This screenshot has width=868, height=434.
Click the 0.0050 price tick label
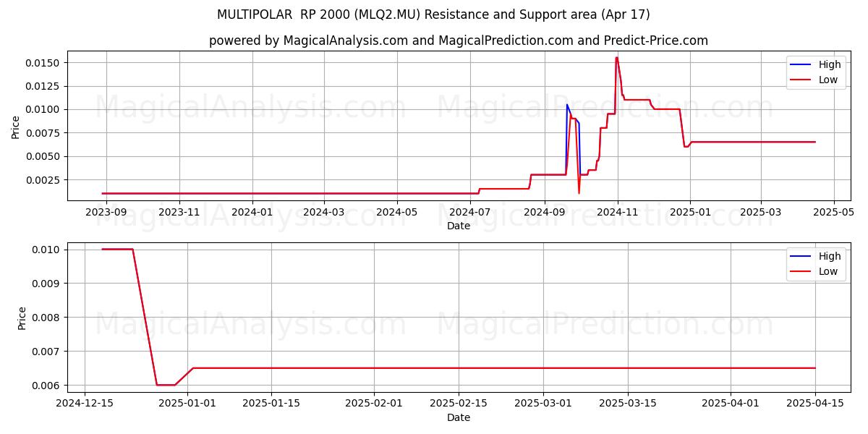coord(44,156)
